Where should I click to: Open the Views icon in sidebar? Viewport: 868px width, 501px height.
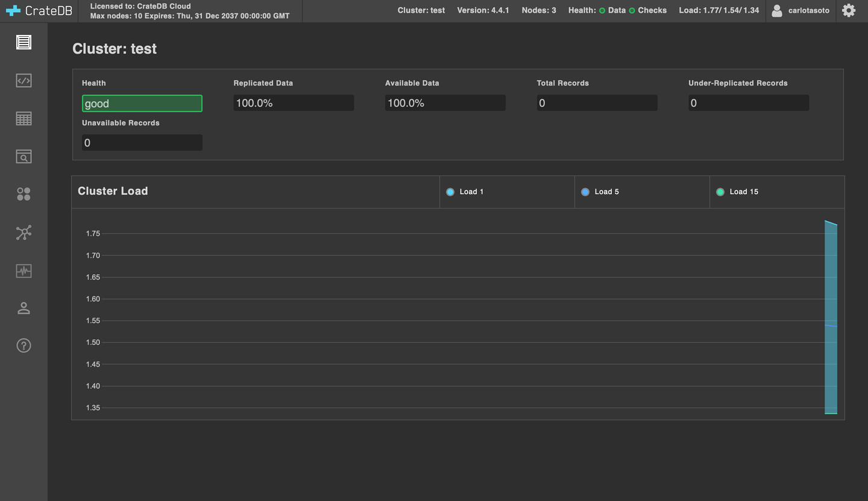click(24, 157)
